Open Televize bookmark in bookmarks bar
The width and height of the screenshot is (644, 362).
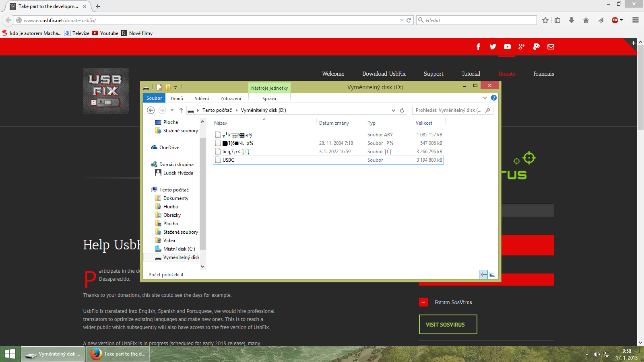(77, 33)
